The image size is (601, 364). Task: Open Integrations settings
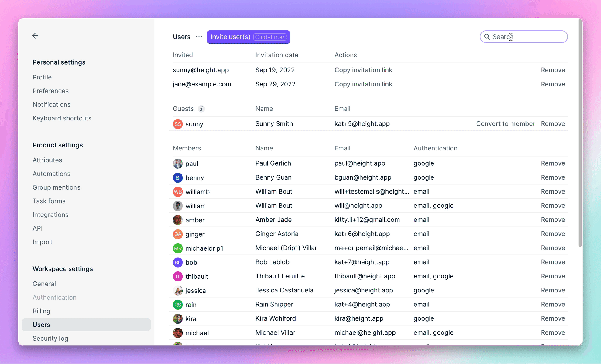click(x=50, y=215)
